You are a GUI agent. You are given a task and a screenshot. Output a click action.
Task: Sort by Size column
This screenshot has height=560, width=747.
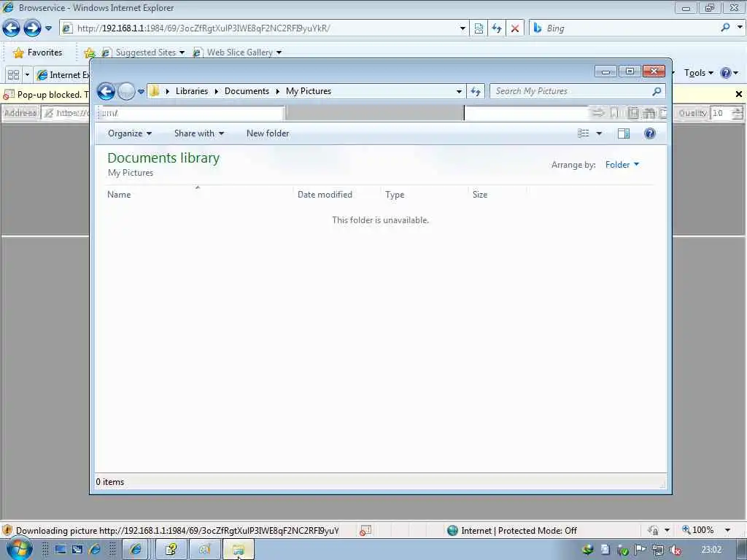[x=480, y=194]
